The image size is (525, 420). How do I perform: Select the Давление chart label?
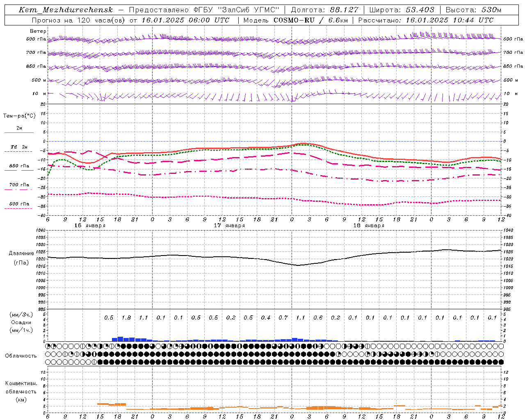21,253
